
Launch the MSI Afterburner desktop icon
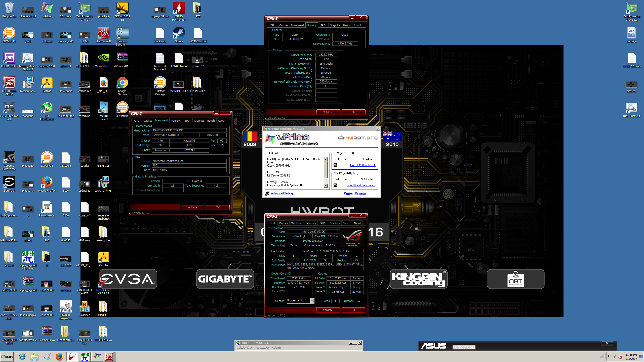pos(47,111)
